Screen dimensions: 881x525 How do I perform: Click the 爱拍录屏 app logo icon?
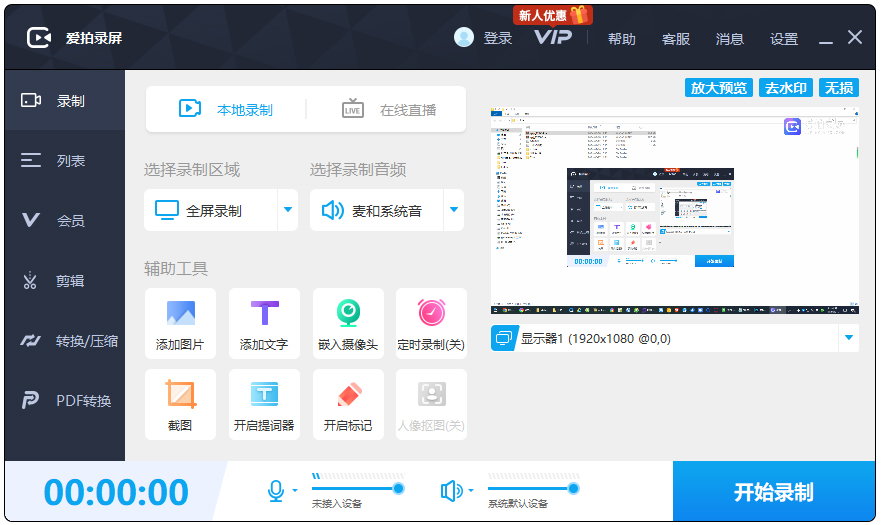click(39, 38)
